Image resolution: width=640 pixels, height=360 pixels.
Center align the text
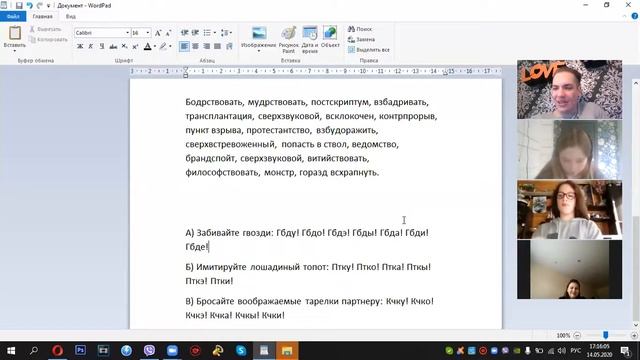[x=196, y=47]
